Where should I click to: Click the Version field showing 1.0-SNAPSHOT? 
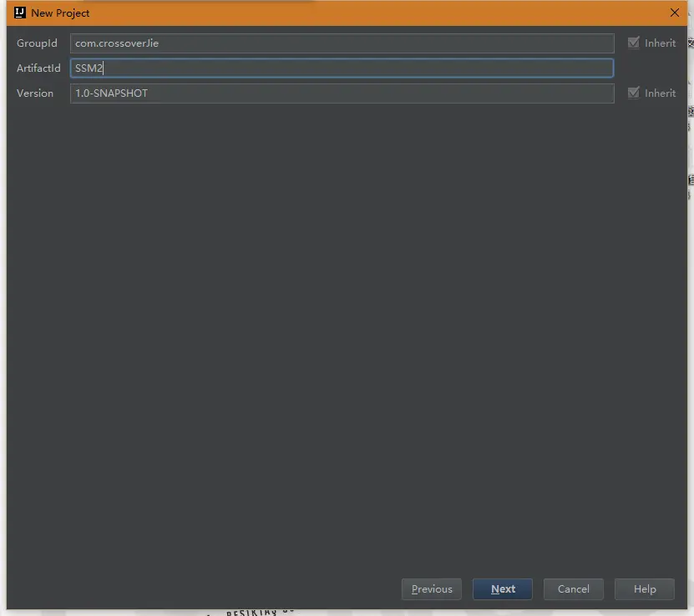point(342,93)
